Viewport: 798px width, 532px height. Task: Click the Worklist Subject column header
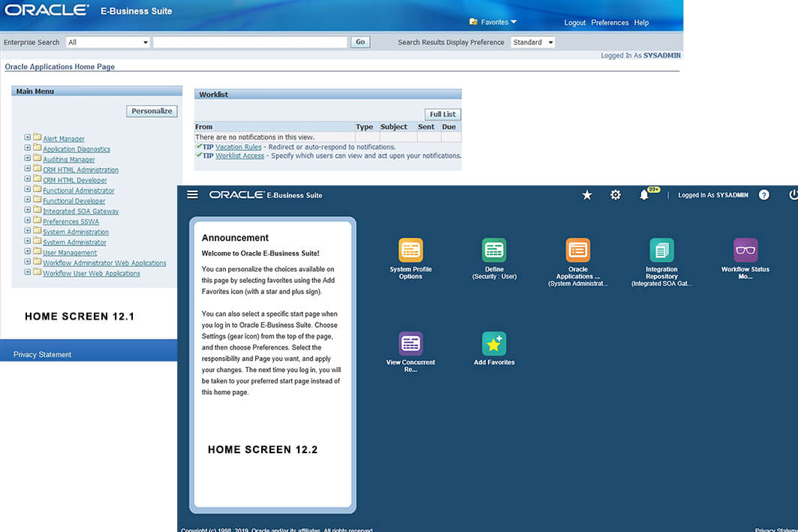pyautogui.click(x=393, y=127)
